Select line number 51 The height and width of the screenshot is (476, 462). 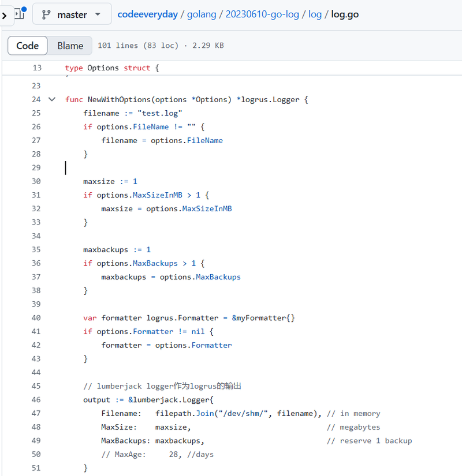36,468
